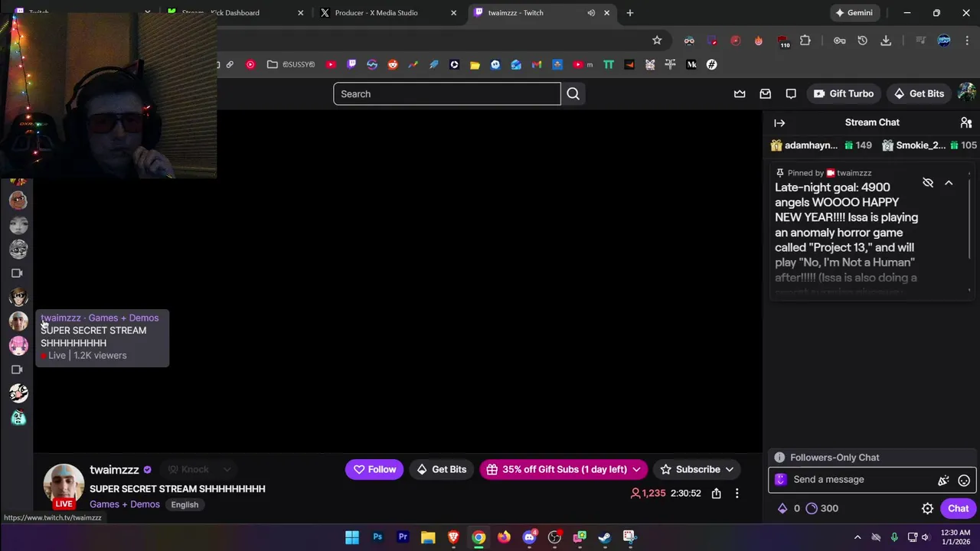This screenshot has height=551, width=980.
Task: Open twaimzzz channel name link
Action: (114, 470)
